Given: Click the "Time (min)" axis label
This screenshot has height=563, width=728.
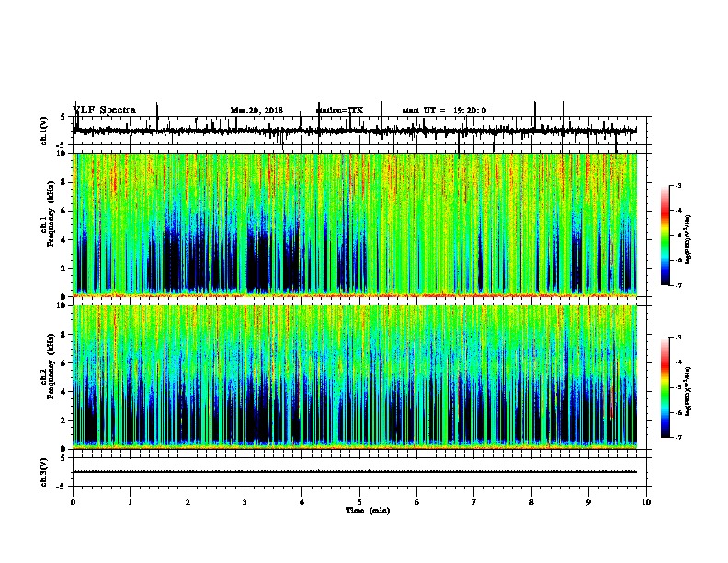Looking at the screenshot, I should 368,511.
